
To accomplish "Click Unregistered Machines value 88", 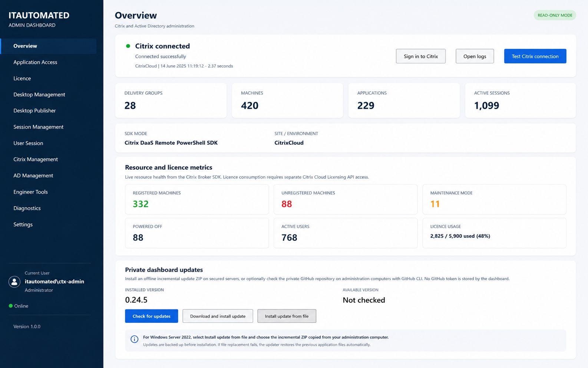I will (x=287, y=204).
